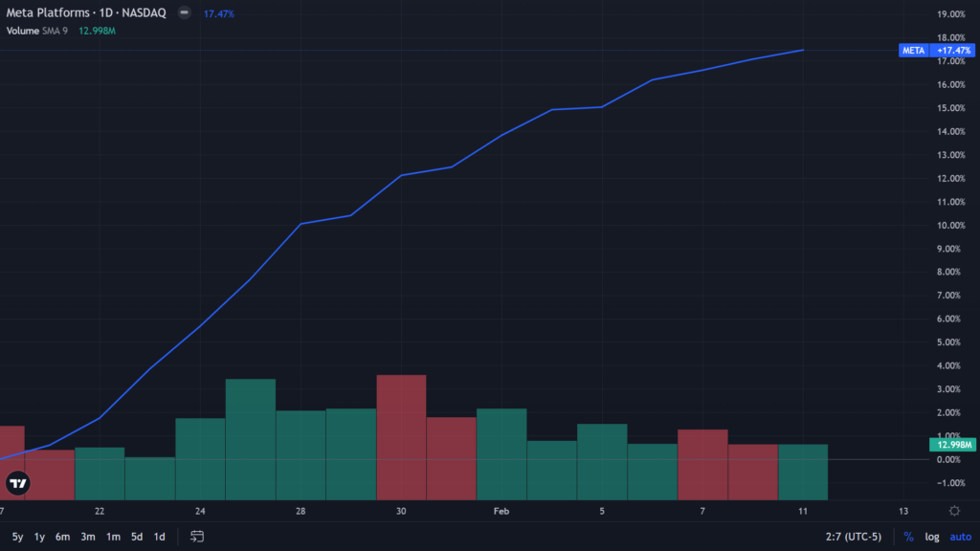This screenshot has width=980, height=551.
Task: Click the minus icon next to Meta Platforms title
Action: 185,12
